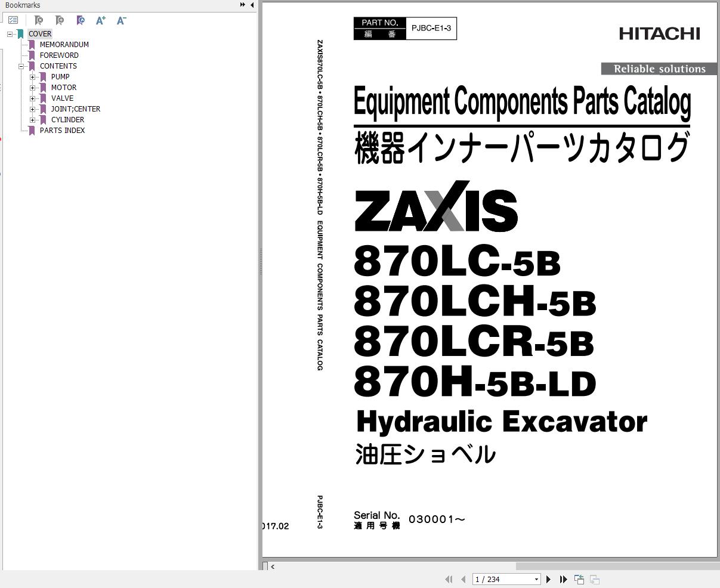This screenshot has width=720, height=588.
Task: Click the PJBC-E1-3 part number on the page
Action: coord(431,28)
